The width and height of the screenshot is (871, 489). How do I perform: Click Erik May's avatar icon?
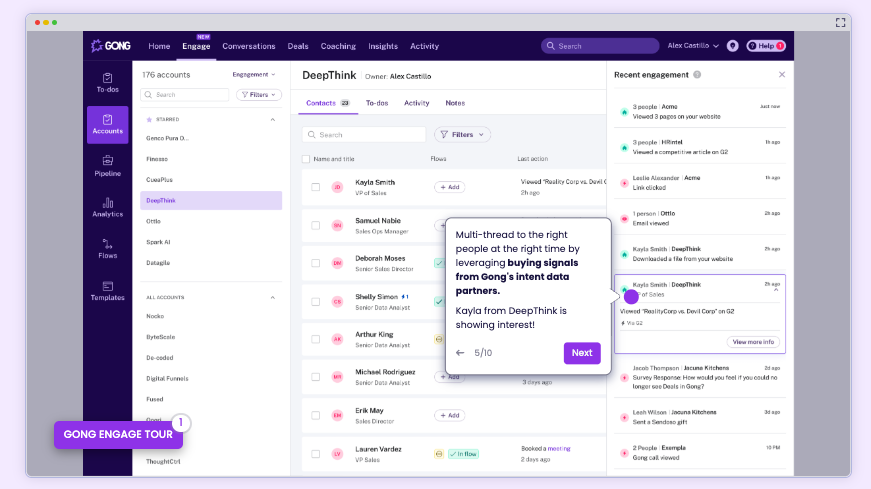click(337, 415)
